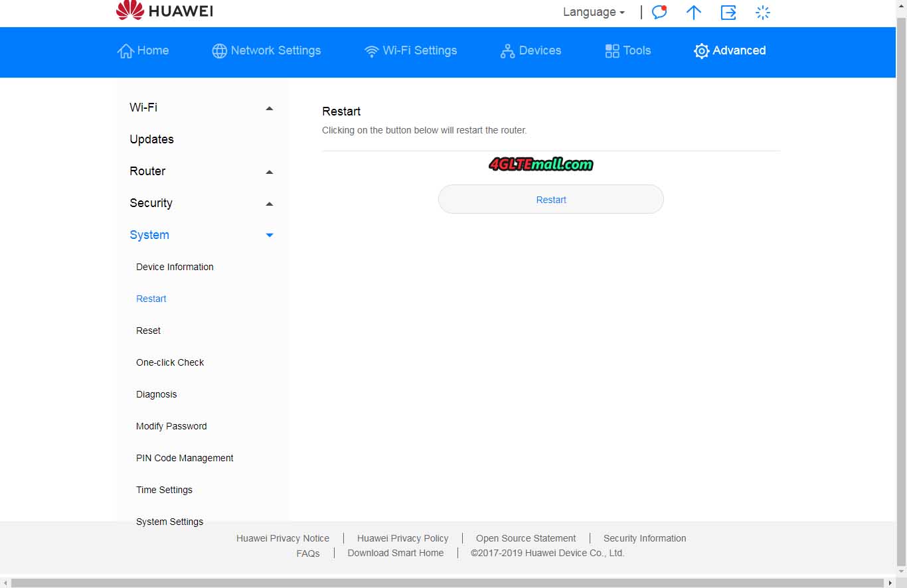This screenshot has width=907, height=588.
Task: Expand the Router sidebar section
Action: click(x=202, y=171)
